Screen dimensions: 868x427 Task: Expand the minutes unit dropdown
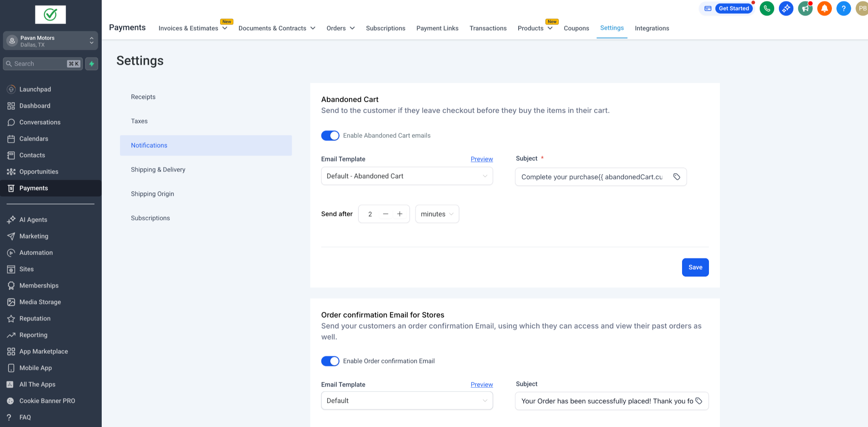(437, 214)
